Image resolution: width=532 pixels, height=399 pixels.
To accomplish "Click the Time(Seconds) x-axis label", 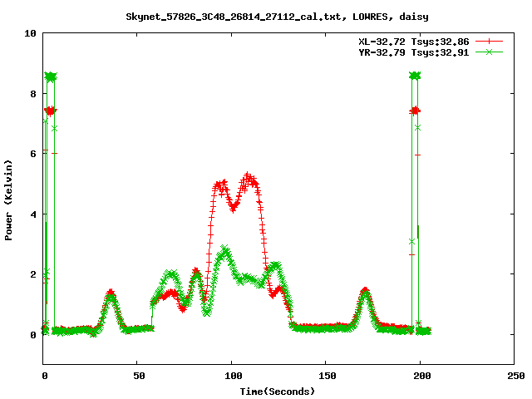I will [278, 392].
